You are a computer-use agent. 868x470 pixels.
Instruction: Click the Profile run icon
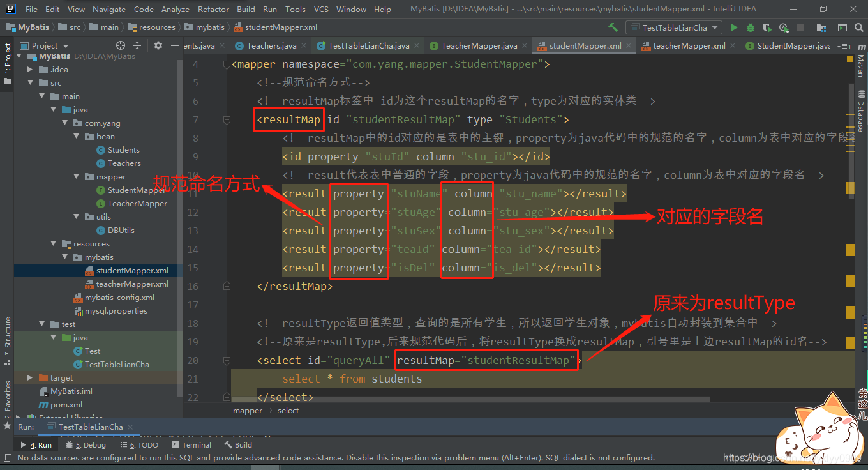point(783,27)
